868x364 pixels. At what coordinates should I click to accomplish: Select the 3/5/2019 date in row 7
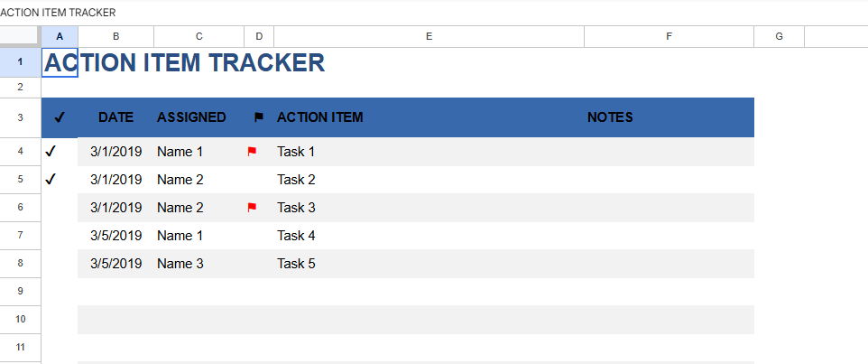(x=115, y=236)
